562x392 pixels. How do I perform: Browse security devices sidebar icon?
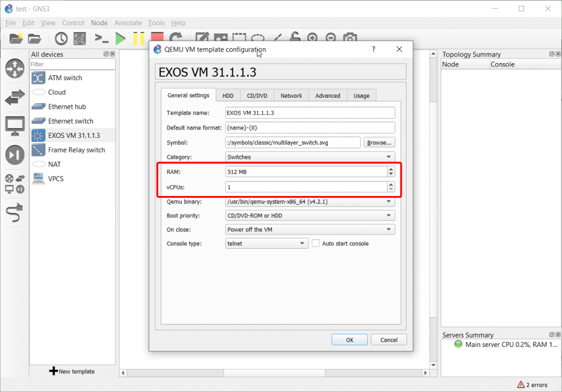coord(15,155)
